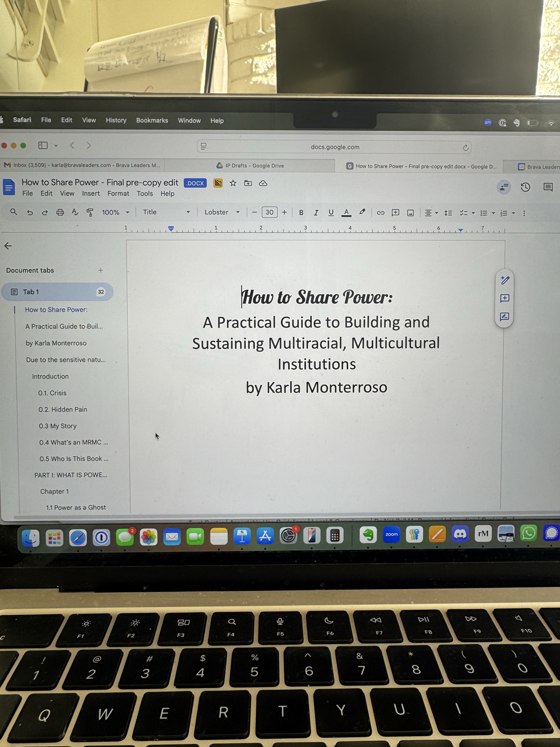Jump to Introduction in outline
Image resolution: width=560 pixels, height=747 pixels.
(x=50, y=376)
